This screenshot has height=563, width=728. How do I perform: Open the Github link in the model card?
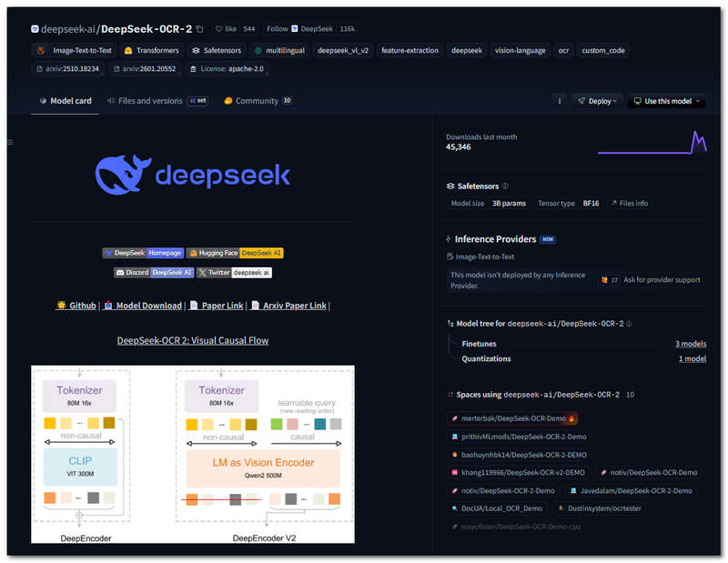point(82,305)
